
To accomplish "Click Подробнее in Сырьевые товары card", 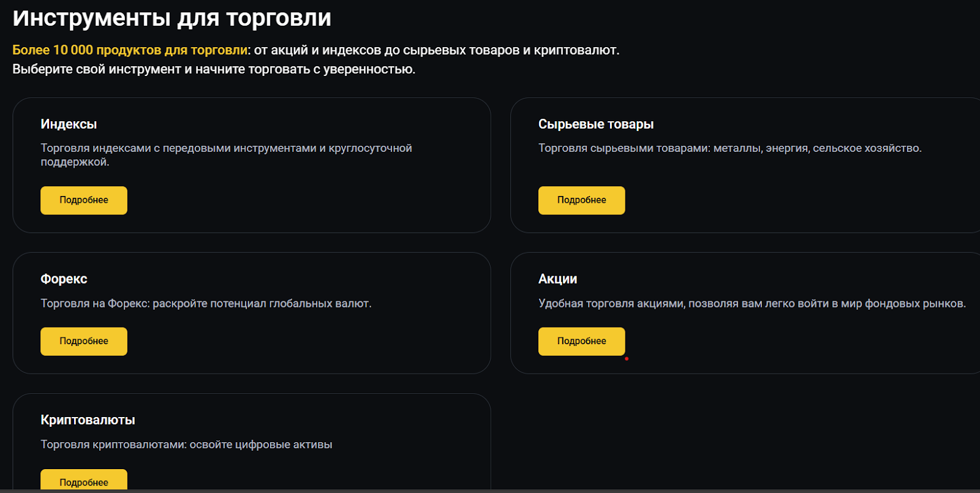I will pyautogui.click(x=581, y=200).
